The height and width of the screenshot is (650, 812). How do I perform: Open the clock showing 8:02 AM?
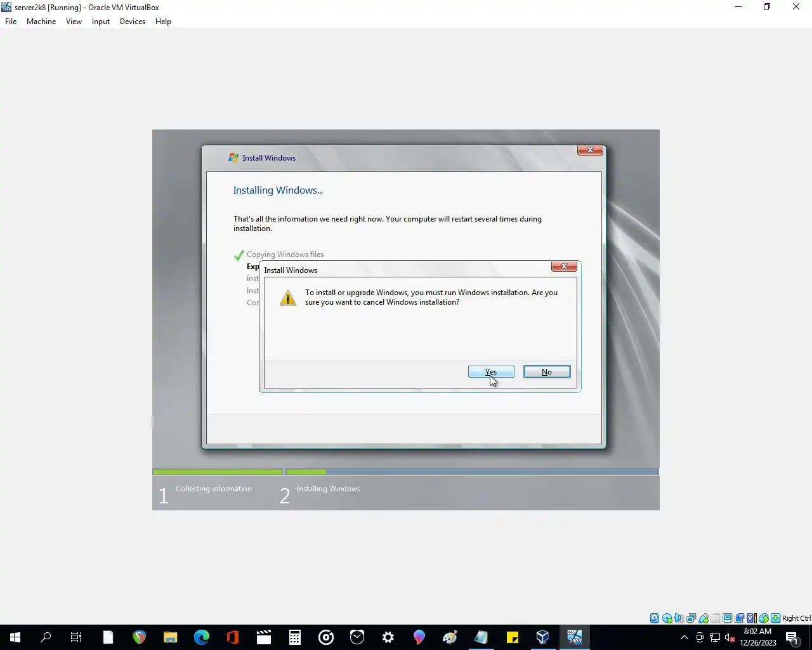tap(758, 637)
